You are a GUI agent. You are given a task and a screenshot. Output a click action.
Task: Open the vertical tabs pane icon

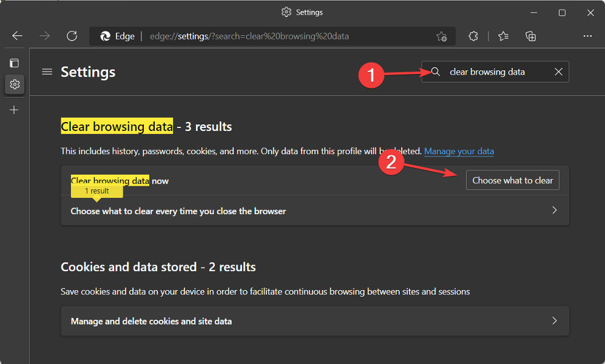[x=15, y=63]
